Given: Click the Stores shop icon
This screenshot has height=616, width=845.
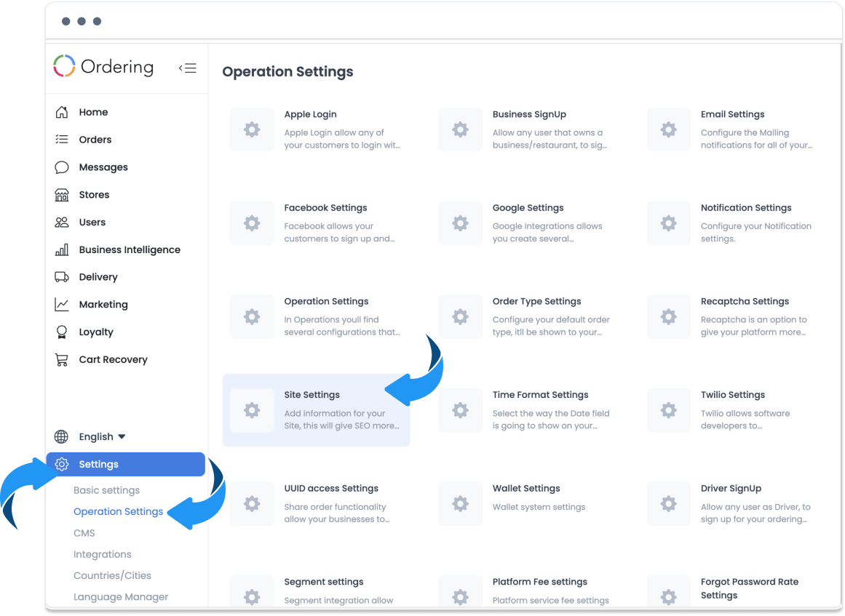Looking at the screenshot, I should [x=61, y=194].
